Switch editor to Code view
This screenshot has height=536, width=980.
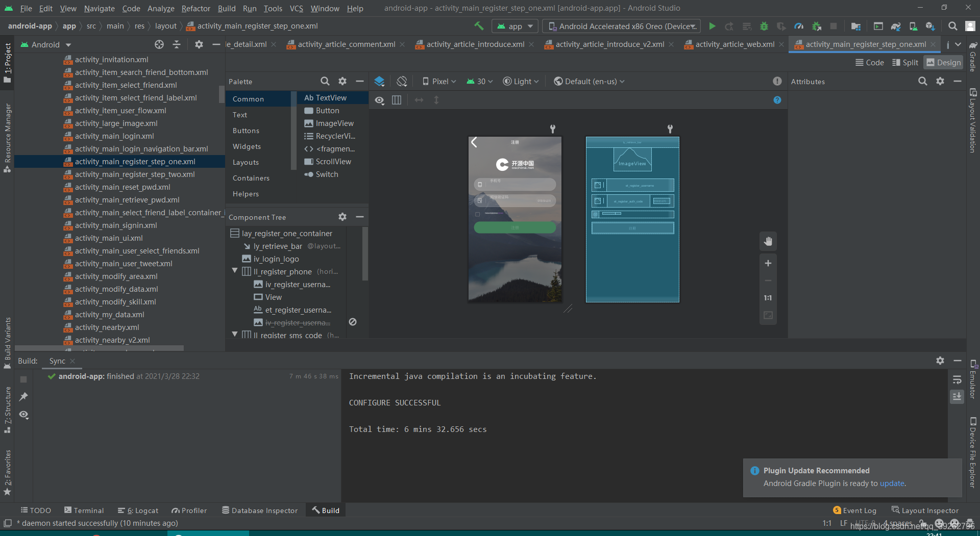[870, 62]
